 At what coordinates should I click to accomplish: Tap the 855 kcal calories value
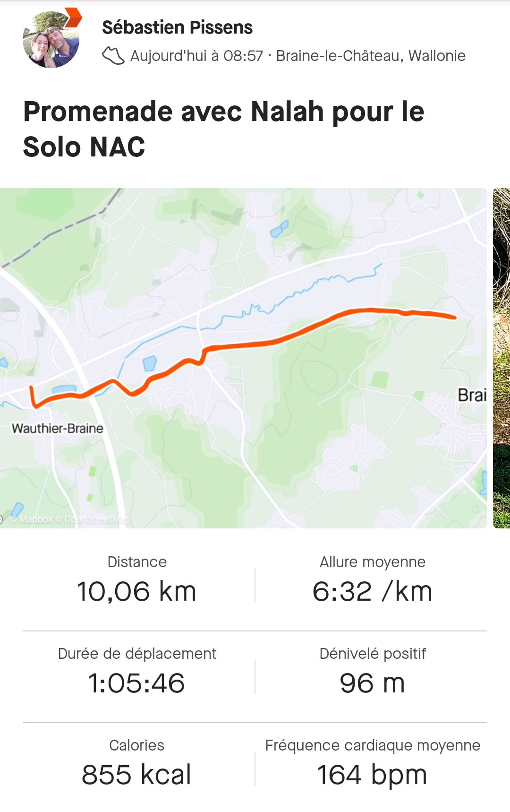(x=136, y=775)
